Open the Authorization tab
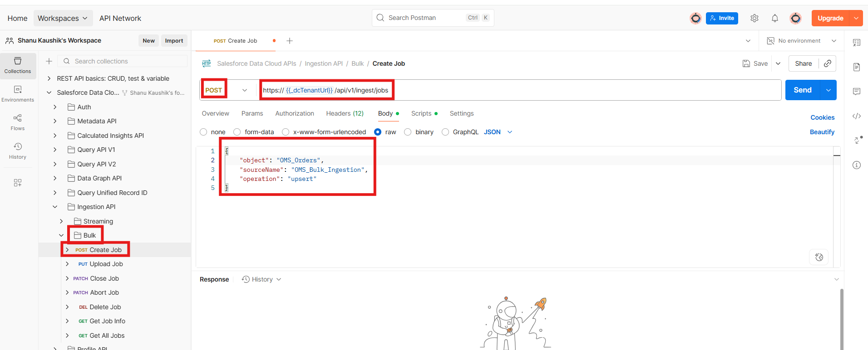 click(294, 113)
